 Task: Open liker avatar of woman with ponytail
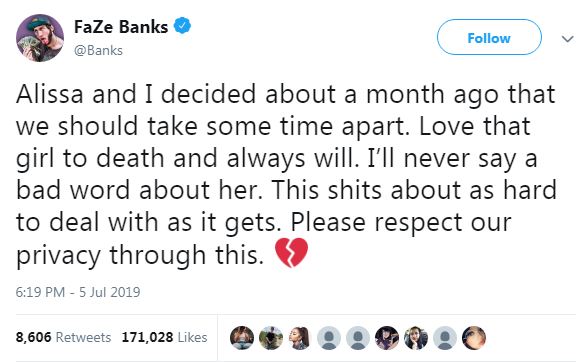(300, 338)
